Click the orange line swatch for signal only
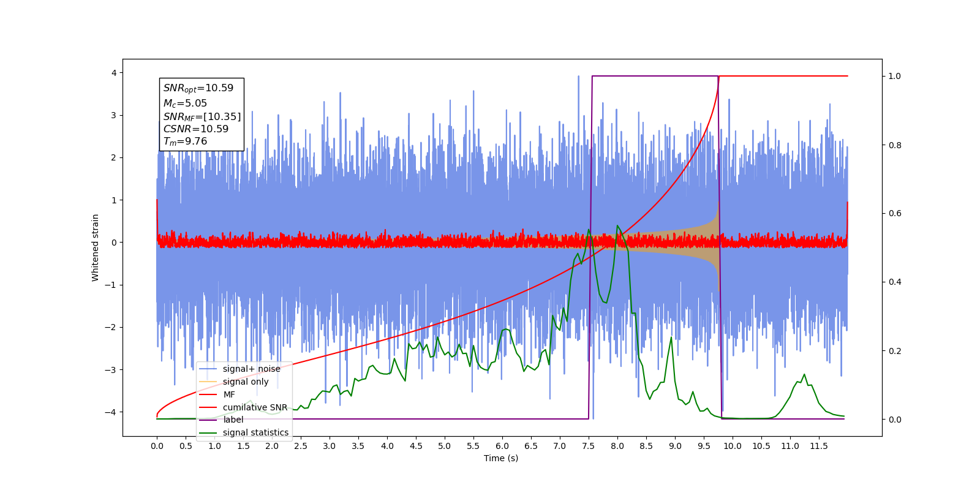The height and width of the screenshot is (490, 980). (x=208, y=382)
